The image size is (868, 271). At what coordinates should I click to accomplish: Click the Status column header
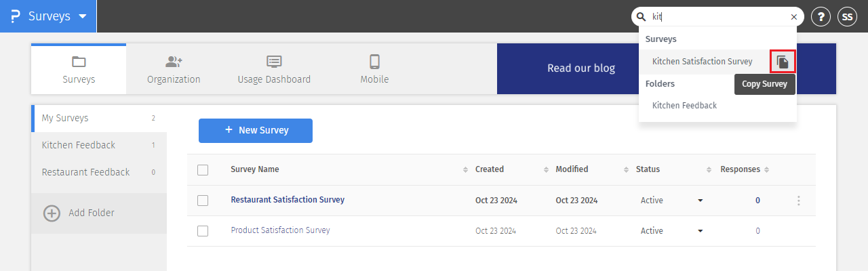coord(648,169)
